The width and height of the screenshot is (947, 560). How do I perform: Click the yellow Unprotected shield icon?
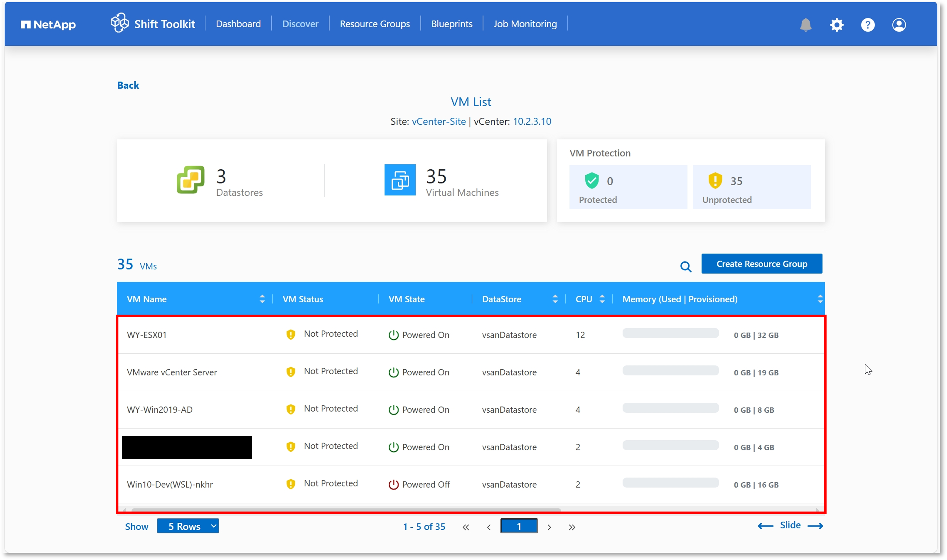point(715,180)
